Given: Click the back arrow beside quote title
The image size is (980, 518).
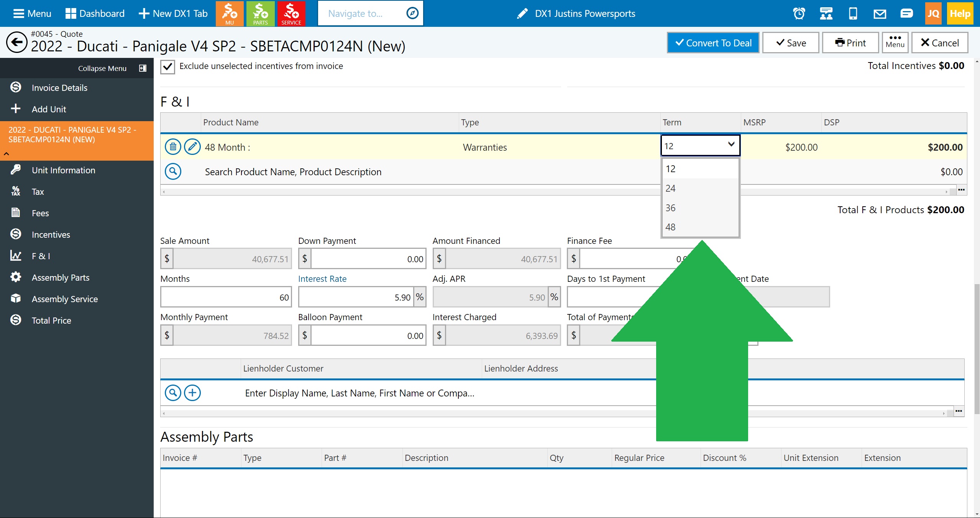Looking at the screenshot, I should pyautogui.click(x=16, y=42).
